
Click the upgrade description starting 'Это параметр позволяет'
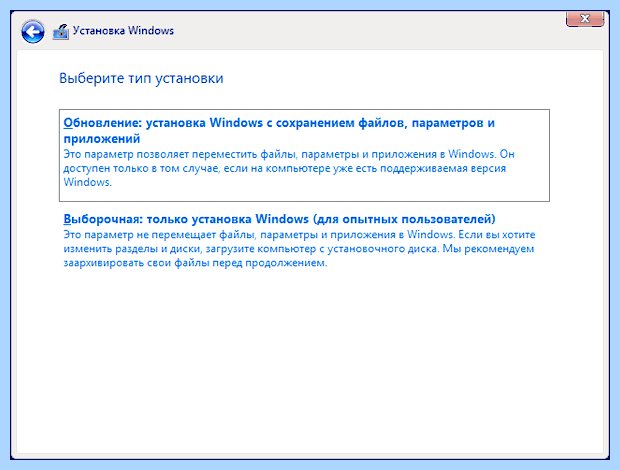pos(289,168)
